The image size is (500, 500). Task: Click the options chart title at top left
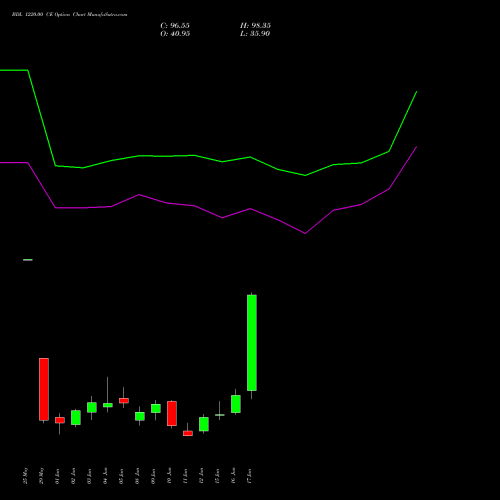click(x=69, y=15)
